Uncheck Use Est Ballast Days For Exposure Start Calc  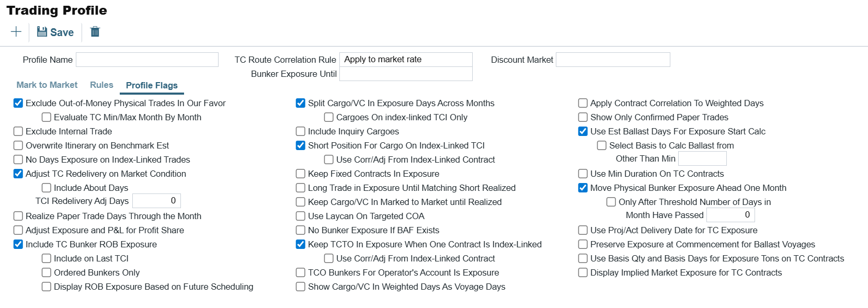coord(583,131)
